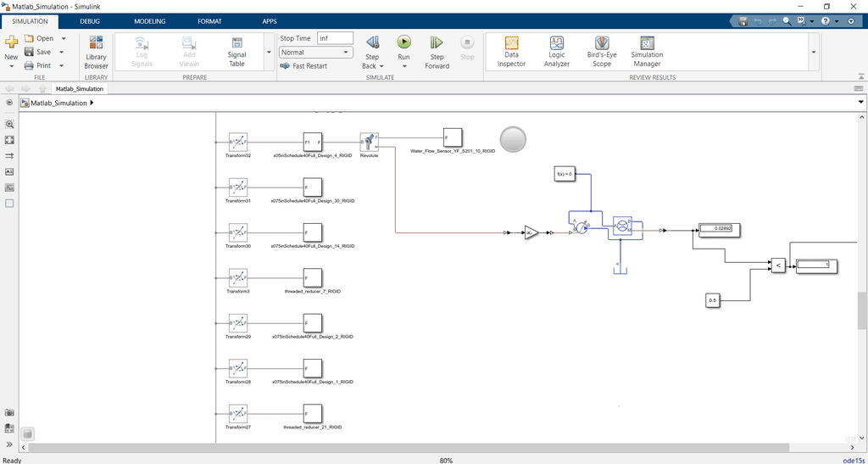Viewport: 868px width, 464px height.
Task: Click the Signal Table icon
Action: (236, 51)
